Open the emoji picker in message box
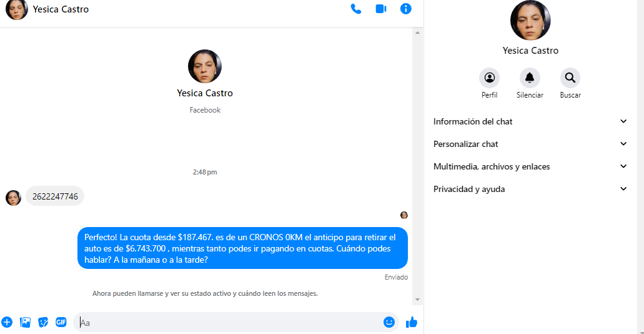 [x=389, y=322]
